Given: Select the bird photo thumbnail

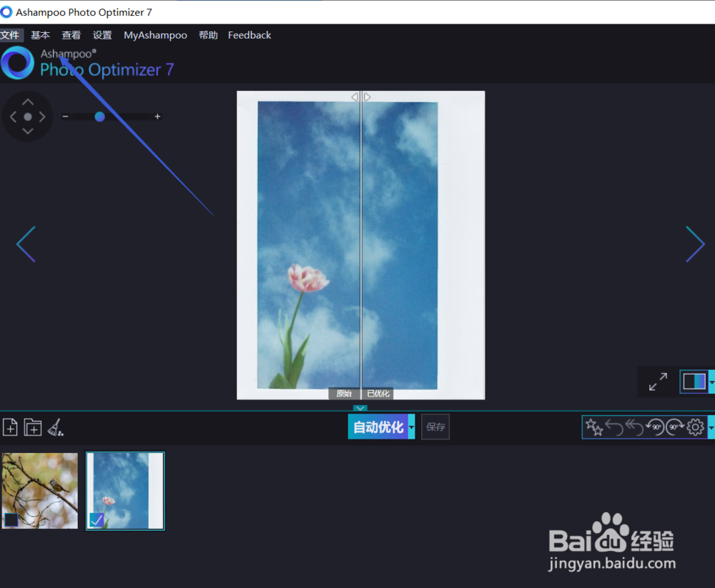Looking at the screenshot, I should point(40,490).
